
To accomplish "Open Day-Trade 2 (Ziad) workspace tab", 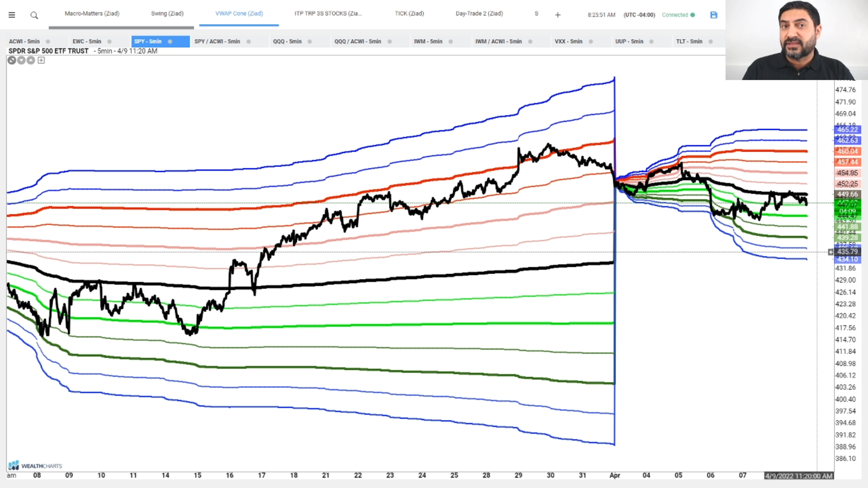I will click(x=479, y=14).
